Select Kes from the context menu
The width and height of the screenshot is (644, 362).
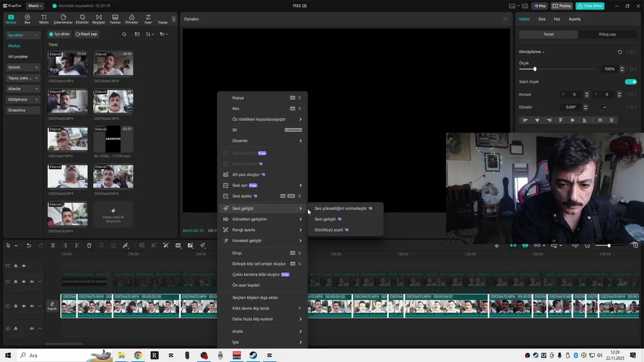262,109
